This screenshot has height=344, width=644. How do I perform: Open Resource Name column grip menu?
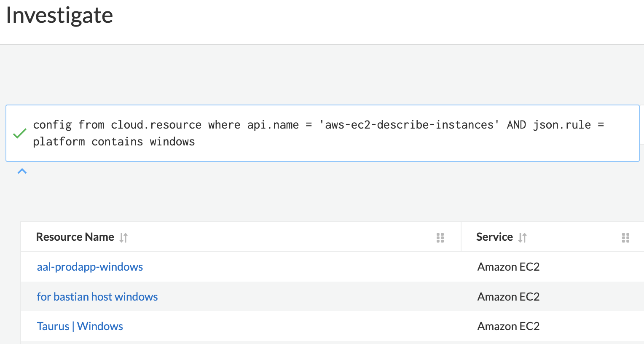pyautogui.click(x=440, y=238)
